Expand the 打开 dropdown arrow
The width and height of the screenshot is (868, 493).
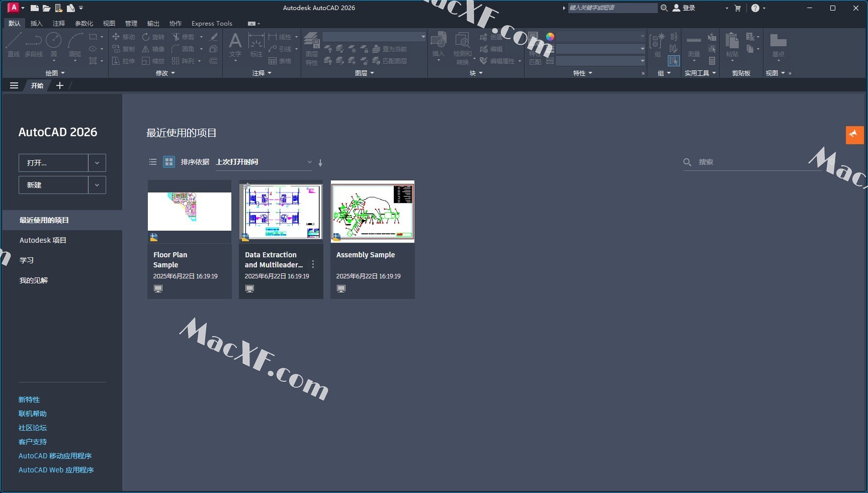pyautogui.click(x=97, y=163)
